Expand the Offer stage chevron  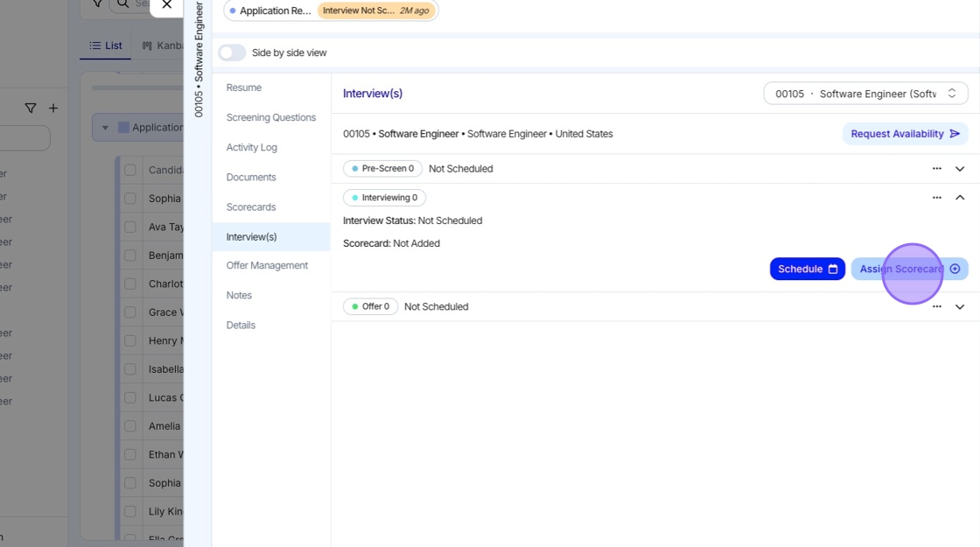960,307
